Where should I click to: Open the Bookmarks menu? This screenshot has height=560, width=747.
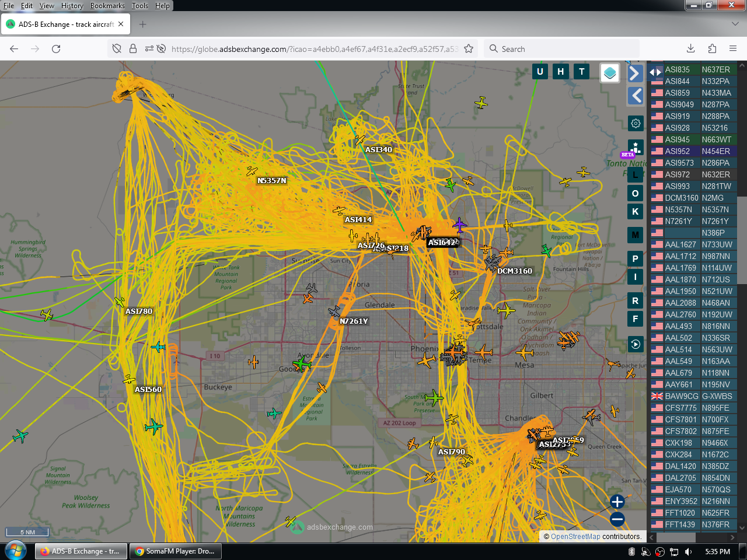coord(107,6)
